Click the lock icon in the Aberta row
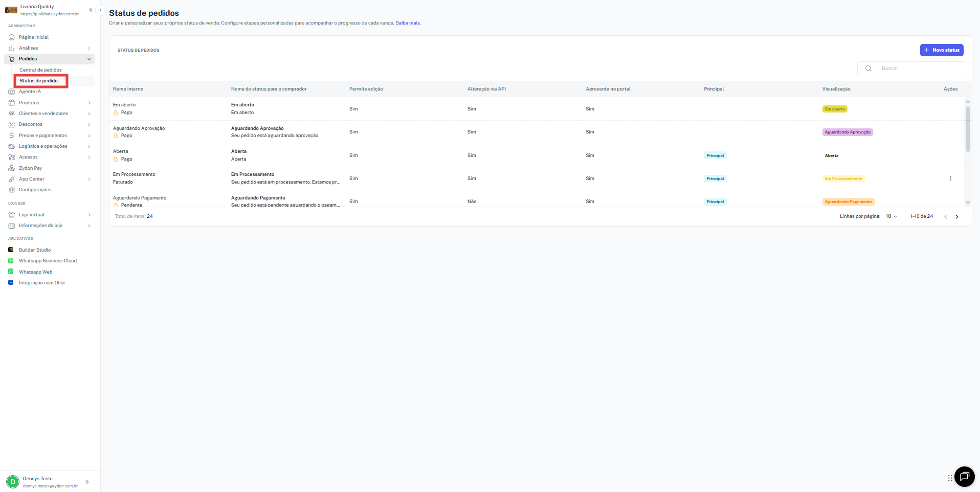 point(116,159)
